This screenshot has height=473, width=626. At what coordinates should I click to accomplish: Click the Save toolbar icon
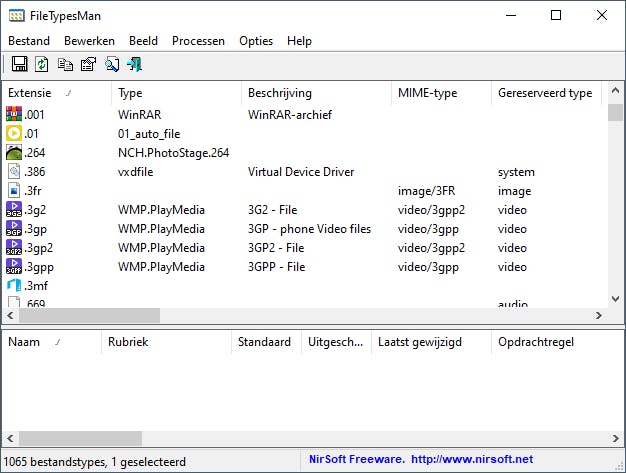coord(19,65)
